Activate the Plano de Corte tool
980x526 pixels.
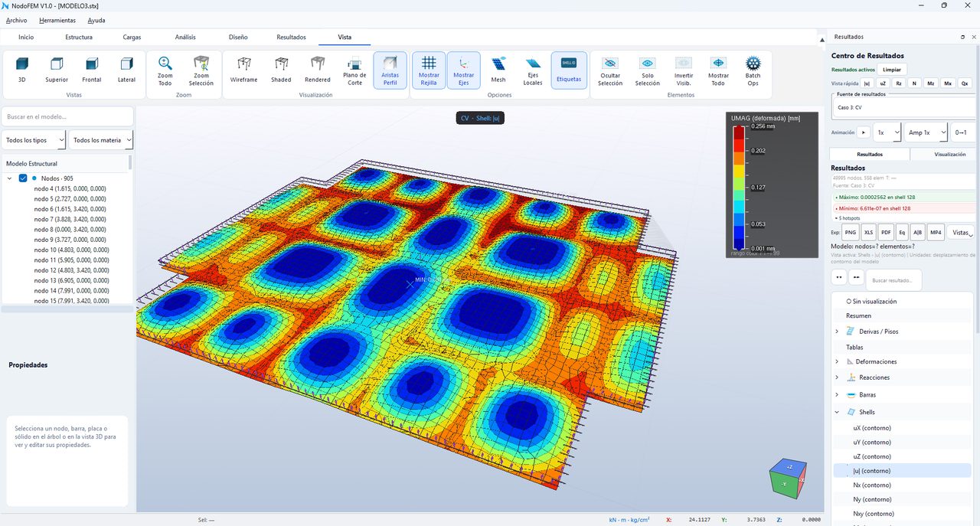354,70
